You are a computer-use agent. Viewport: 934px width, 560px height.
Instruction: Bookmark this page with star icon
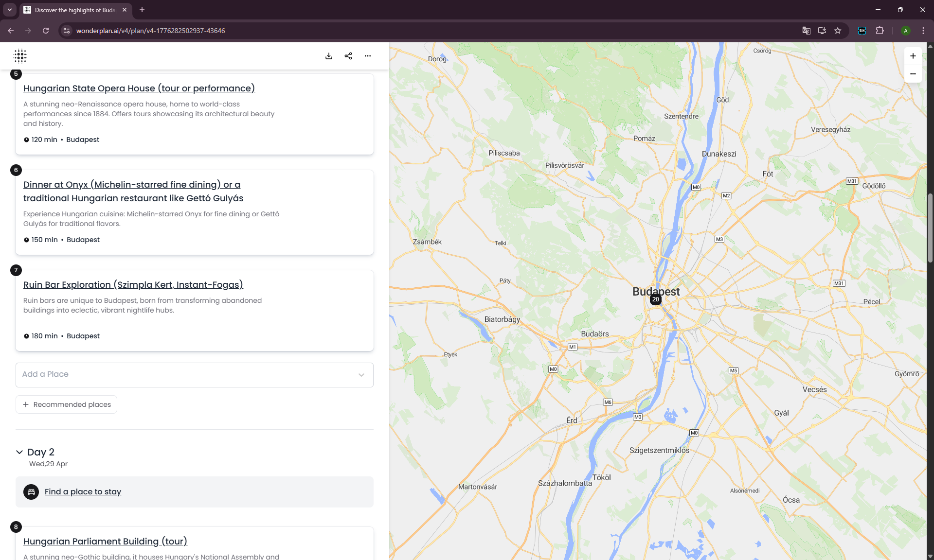pyautogui.click(x=838, y=31)
